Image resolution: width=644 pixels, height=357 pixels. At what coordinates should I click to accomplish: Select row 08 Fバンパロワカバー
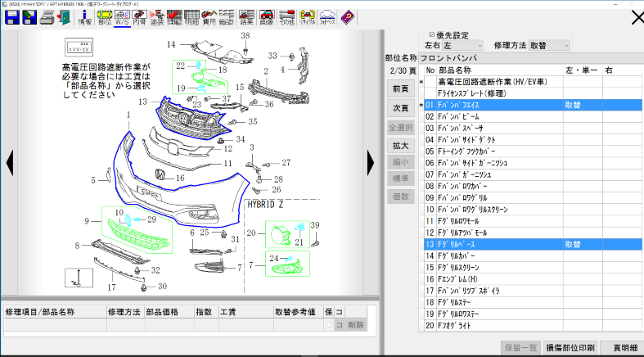tap(534, 186)
